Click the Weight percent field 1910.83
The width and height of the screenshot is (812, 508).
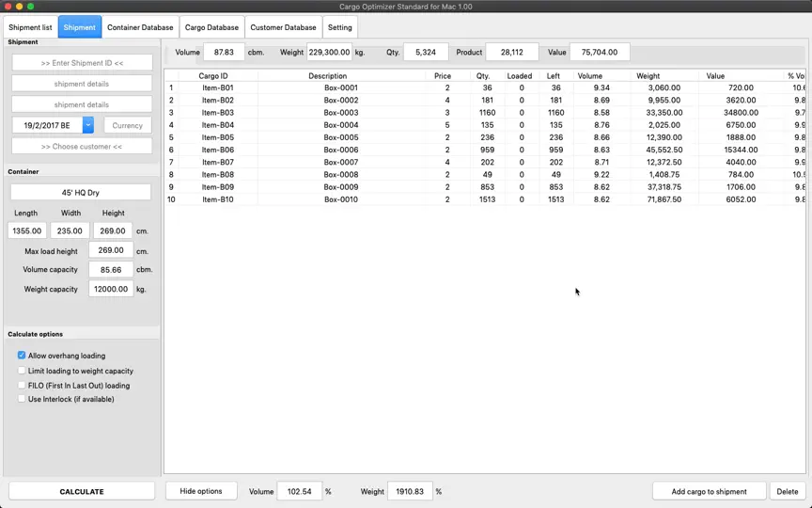(x=410, y=491)
